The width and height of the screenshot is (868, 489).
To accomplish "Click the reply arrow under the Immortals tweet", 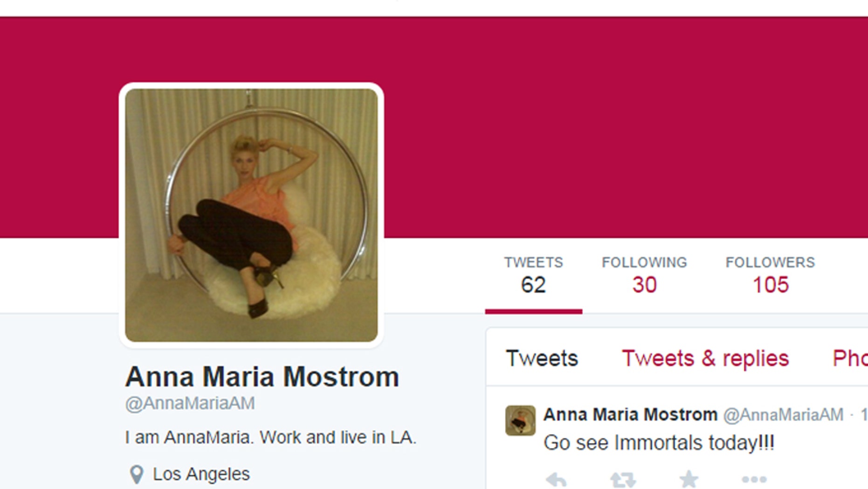I will point(556,480).
